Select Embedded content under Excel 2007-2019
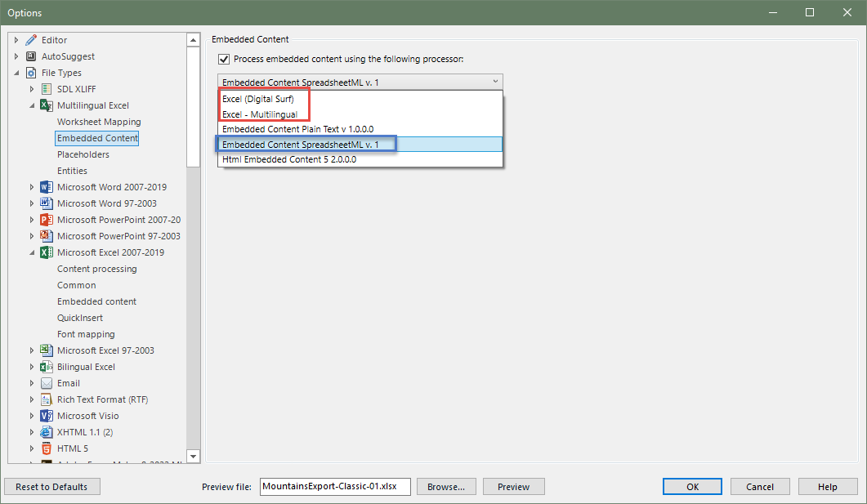 click(x=96, y=301)
